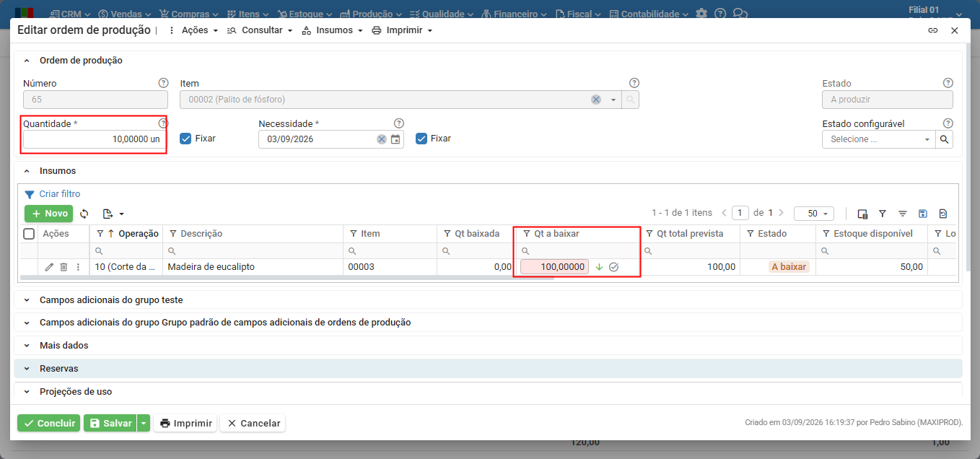Screen dimensions: 980x459
Task: Click the refresh icon beside Novo button
Action: click(x=84, y=214)
